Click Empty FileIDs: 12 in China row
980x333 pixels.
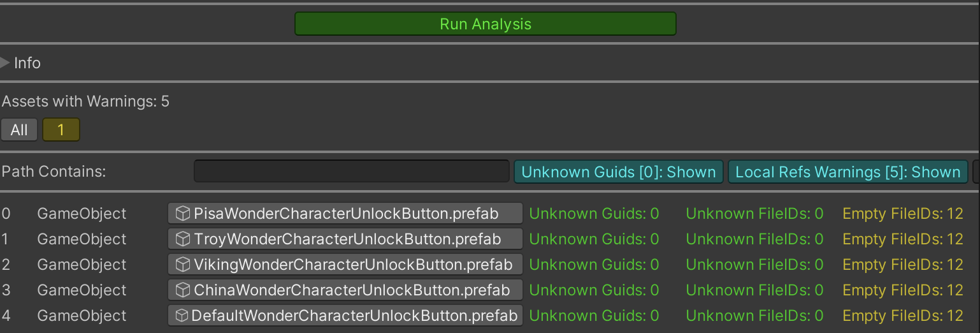click(903, 290)
